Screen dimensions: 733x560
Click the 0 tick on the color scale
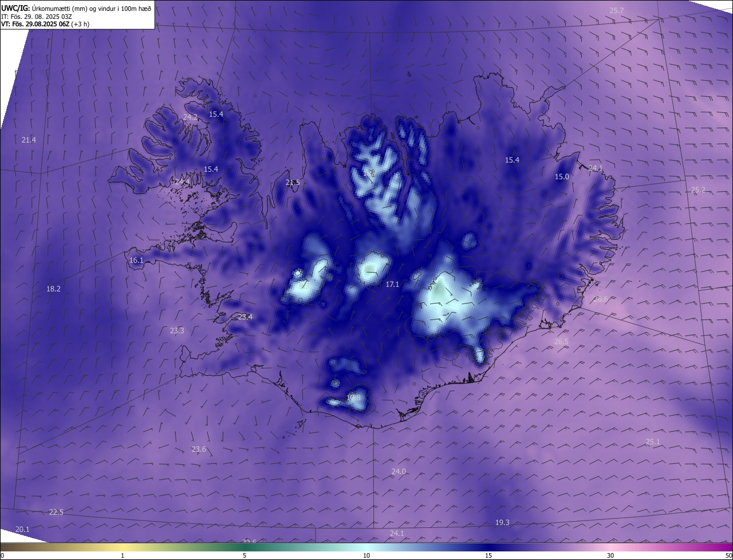[2, 556]
